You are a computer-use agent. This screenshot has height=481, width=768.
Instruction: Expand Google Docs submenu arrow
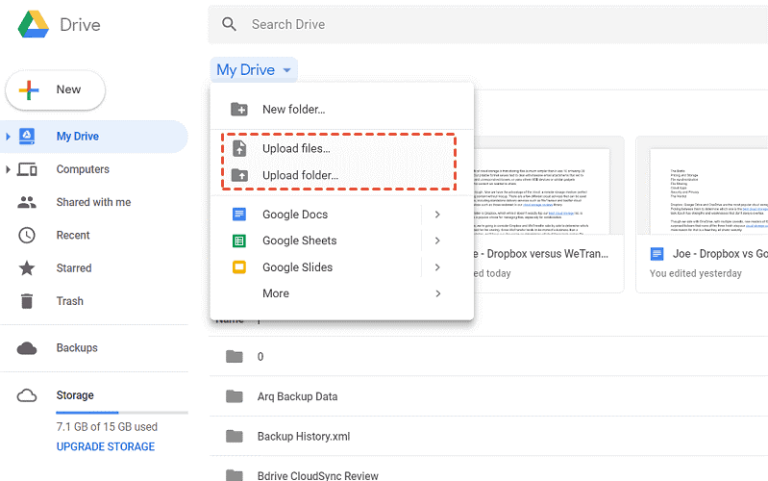pyautogui.click(x=437, y=215)
